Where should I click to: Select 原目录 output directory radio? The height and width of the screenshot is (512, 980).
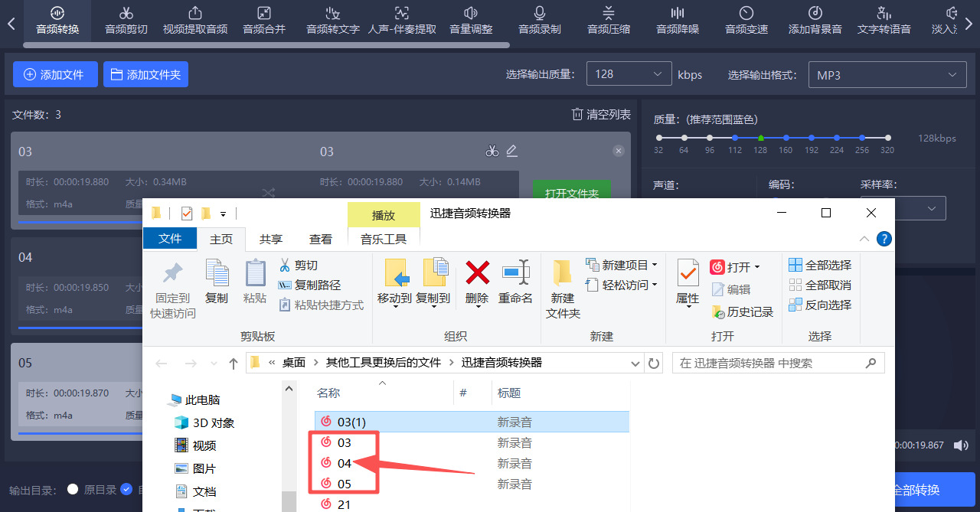pos(73,489)
